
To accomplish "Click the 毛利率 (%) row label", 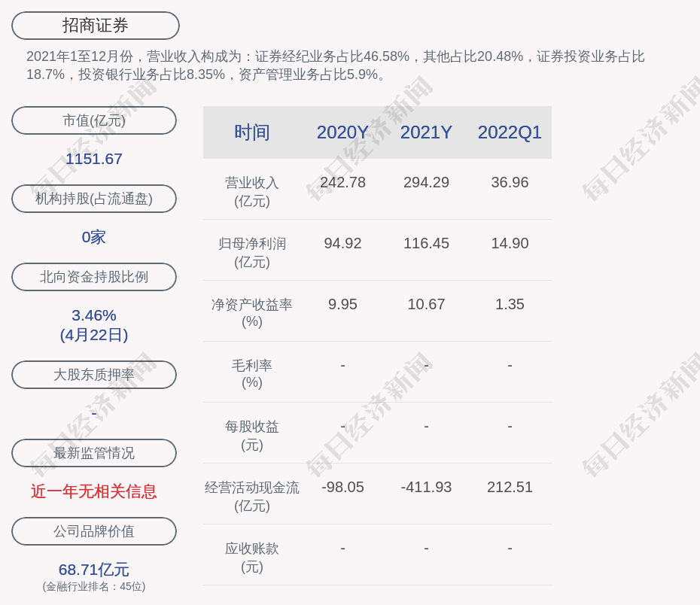I will pyautogui.click(x=252, y=374).
